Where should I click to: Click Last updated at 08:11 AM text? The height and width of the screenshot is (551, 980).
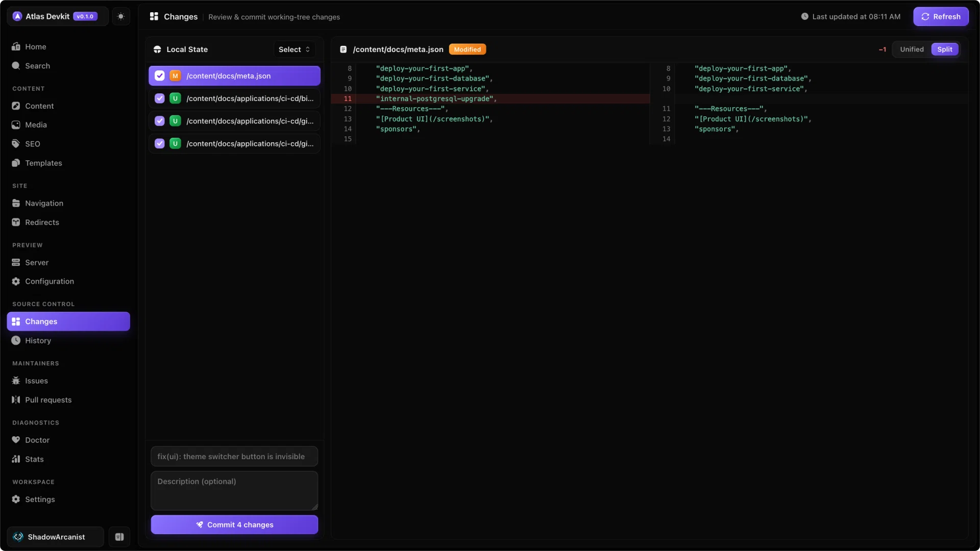coord(856,17)
